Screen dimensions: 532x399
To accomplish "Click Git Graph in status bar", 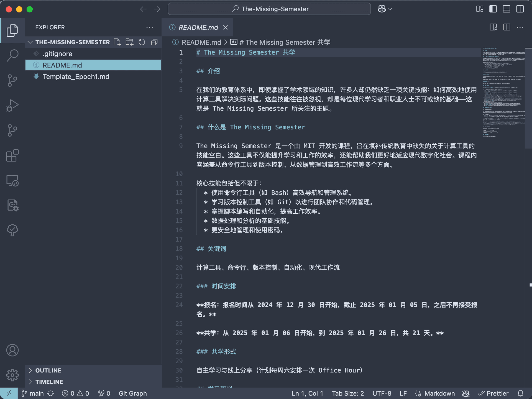I will coord(133,393).
